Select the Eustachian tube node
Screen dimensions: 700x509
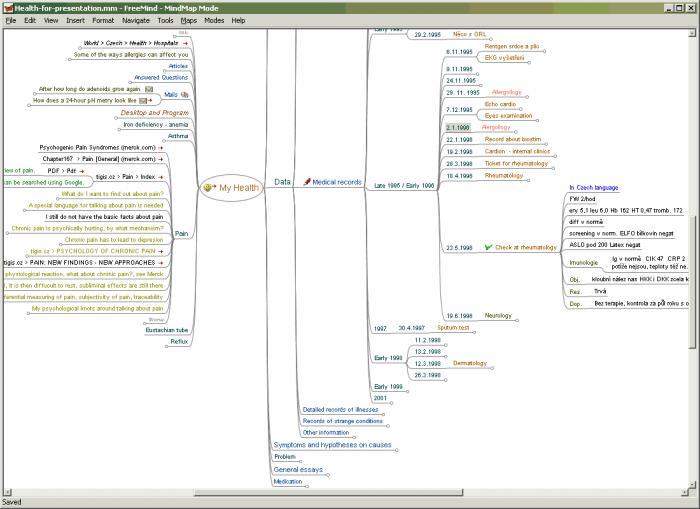tap(167, 329)
